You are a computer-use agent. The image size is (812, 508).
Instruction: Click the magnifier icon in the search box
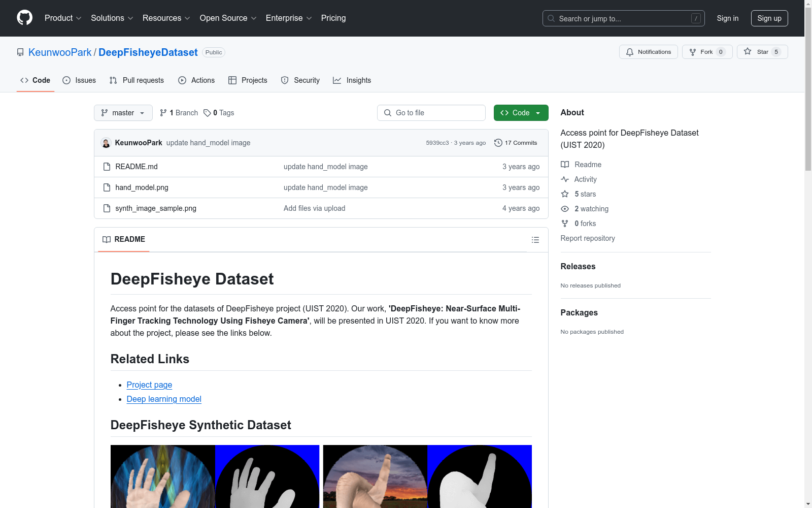tap(551, 18)
